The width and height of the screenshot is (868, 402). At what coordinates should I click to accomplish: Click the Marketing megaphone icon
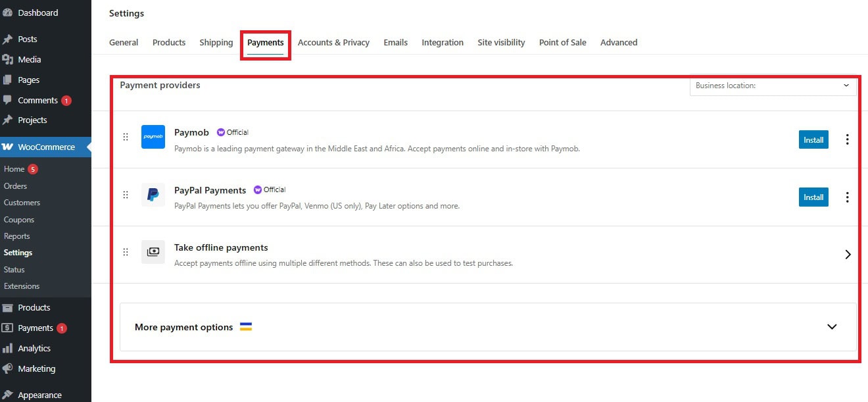pyautogui.click(x=8, y=369)
